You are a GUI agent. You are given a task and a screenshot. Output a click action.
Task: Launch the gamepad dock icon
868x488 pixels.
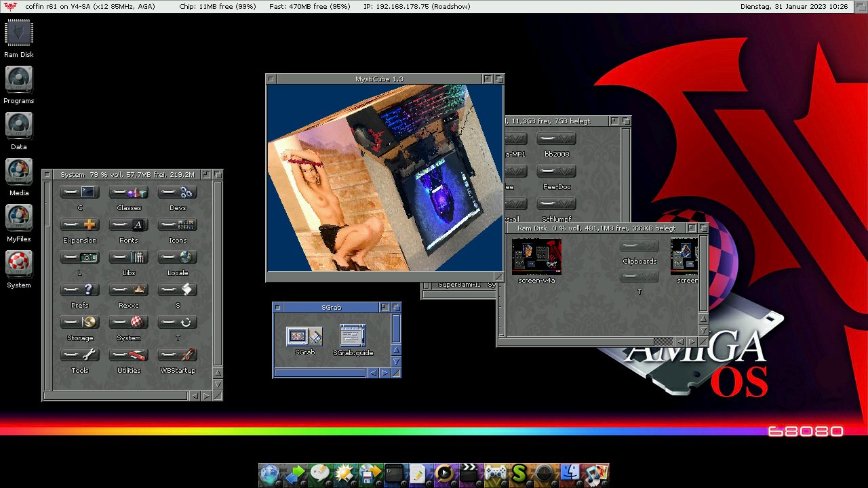click(x=494, y=474)
